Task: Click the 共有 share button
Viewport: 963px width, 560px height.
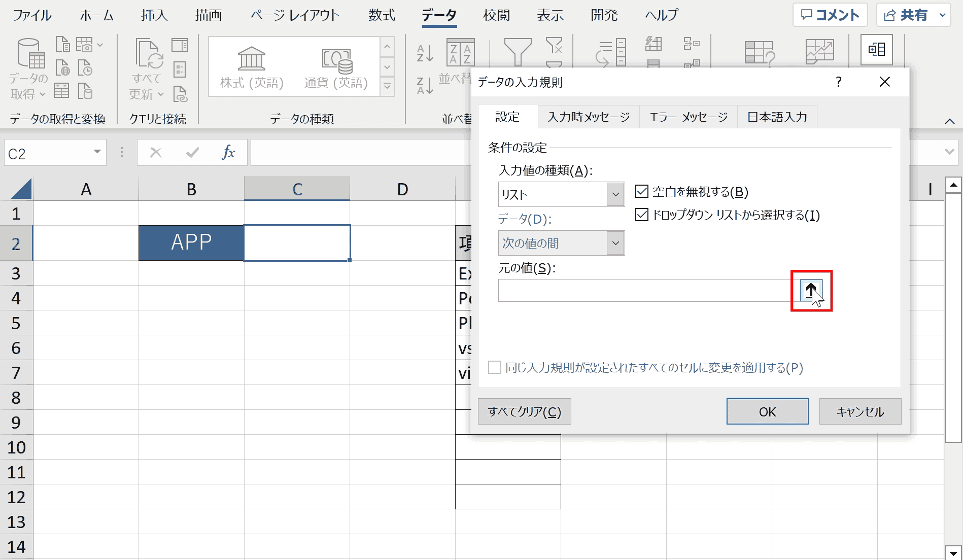Action: (x=906, y=15)
